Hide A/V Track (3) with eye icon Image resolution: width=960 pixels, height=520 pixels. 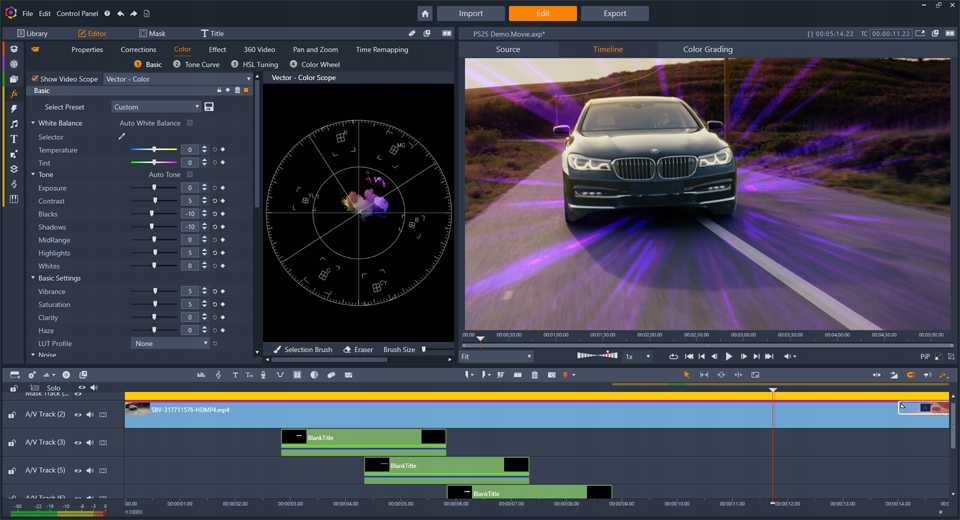(77, 442)
